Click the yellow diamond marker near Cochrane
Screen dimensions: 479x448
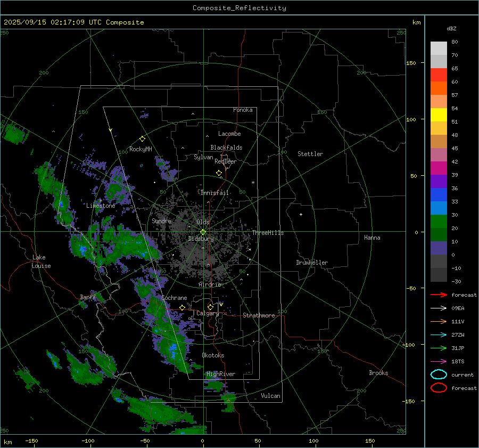click(182, 307)
